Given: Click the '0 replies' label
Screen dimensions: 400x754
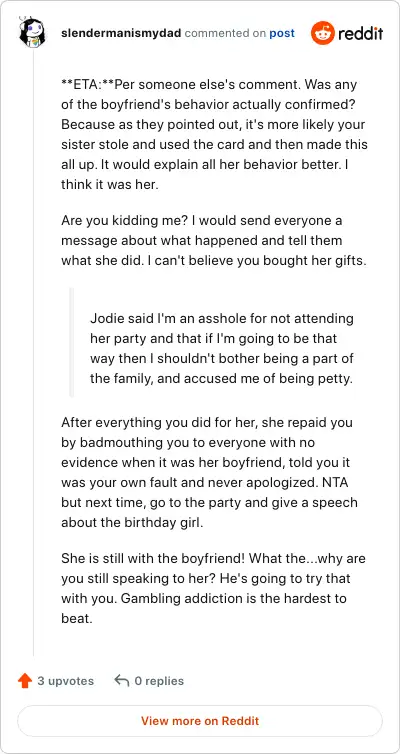Looking at the screenshot, I should click(159, 681).
